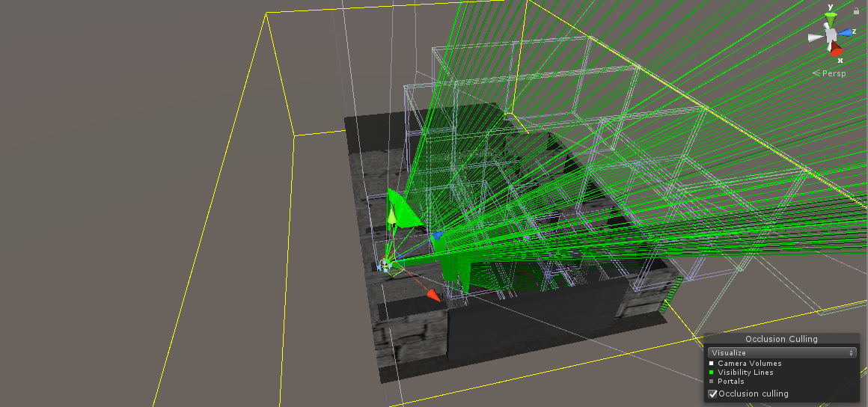Select the dark front wall panel of the building

pyautogui.click(x=537, y=319)
